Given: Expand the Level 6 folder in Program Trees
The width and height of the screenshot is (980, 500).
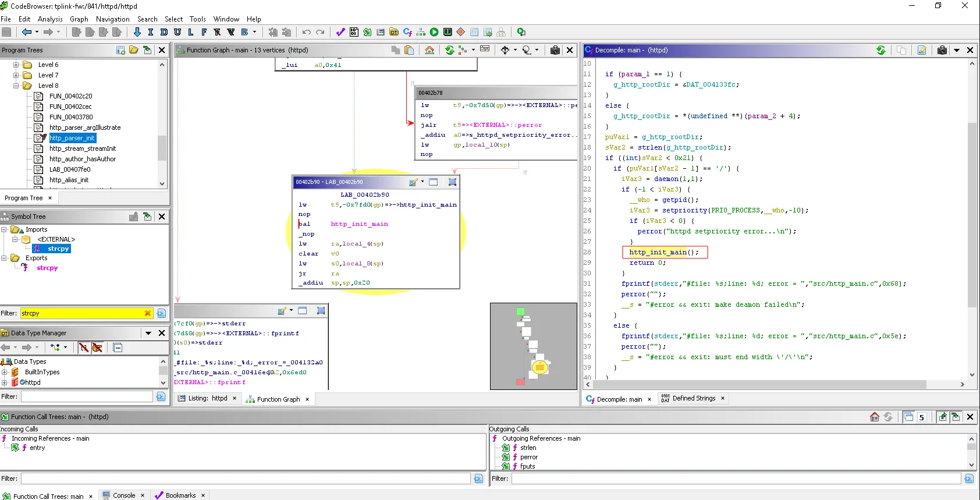Looking at the screenshot, I should click(16, 65).
